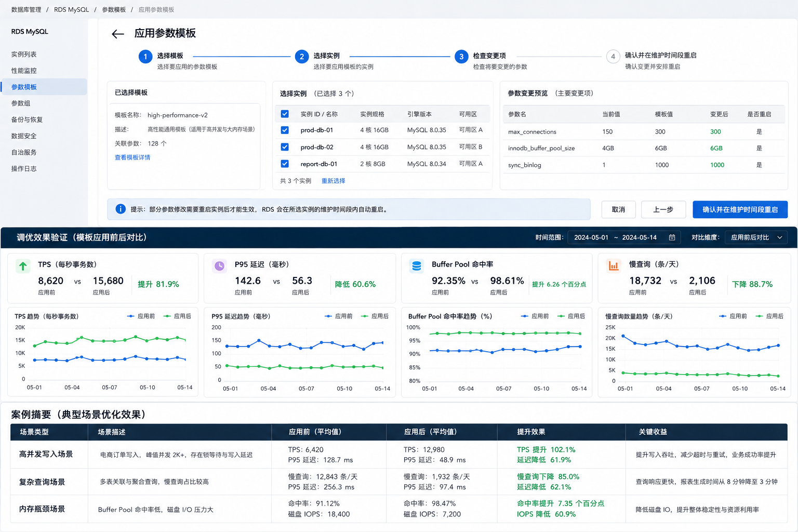Viewport: 798px width, 532px height.
Task: Click the orange bar chart slow query icon
Action: [x=614, y=266]
